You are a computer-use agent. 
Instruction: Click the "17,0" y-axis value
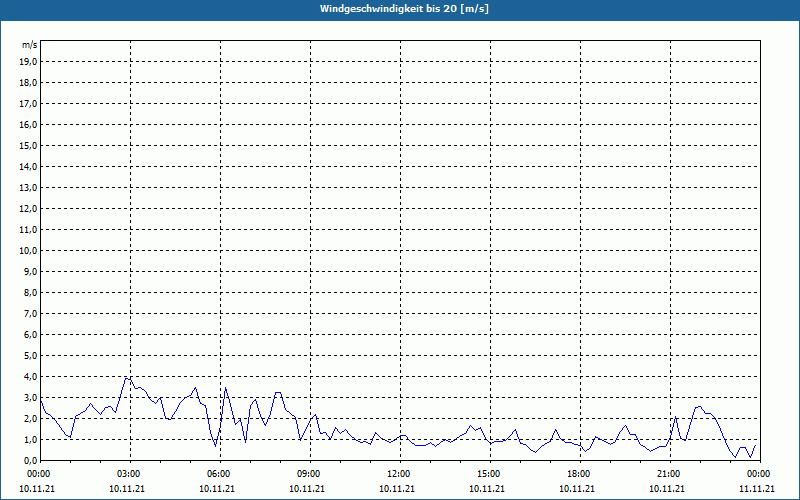(29, 104)
